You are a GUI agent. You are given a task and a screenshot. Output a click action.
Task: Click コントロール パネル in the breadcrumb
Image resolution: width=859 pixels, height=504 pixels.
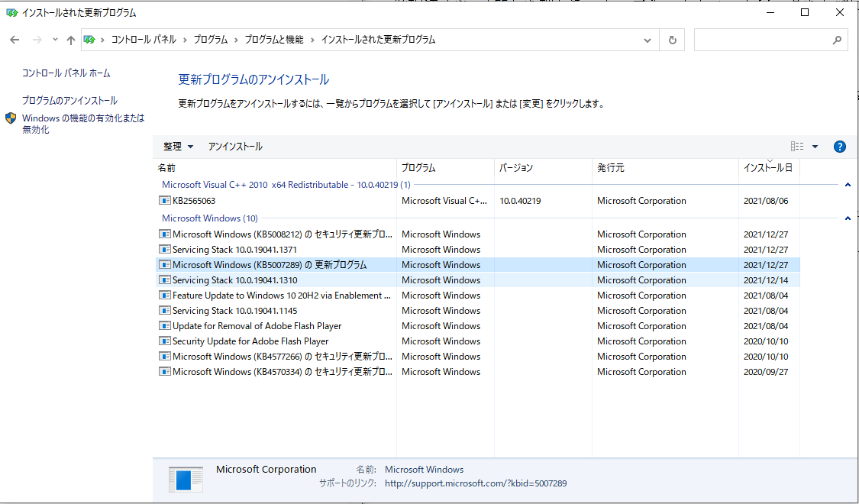coord(144,40)
